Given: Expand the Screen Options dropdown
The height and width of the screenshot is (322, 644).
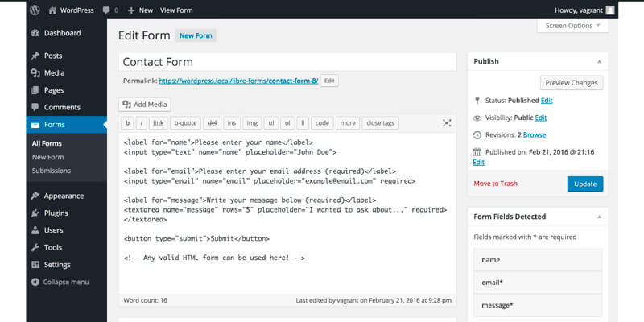Looking at the screenshot, I should coord(572,26).
